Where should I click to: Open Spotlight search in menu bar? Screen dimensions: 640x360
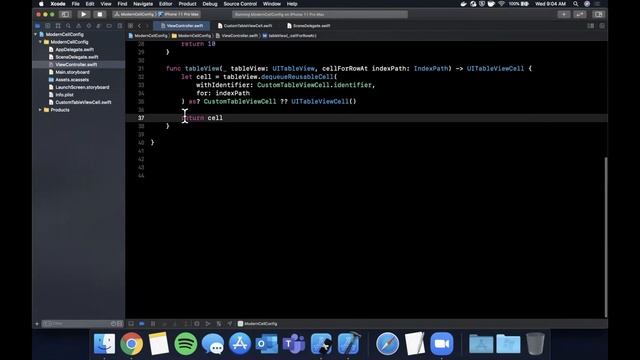[x=576, y=4]
